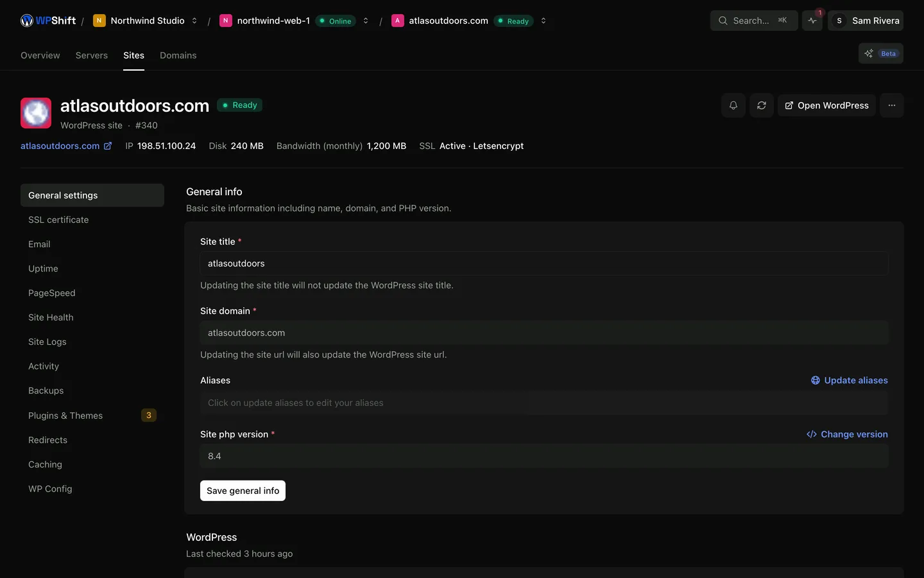Click the Beta sparkle button
Screen dimensions: 924x578
tap(880, 53)
